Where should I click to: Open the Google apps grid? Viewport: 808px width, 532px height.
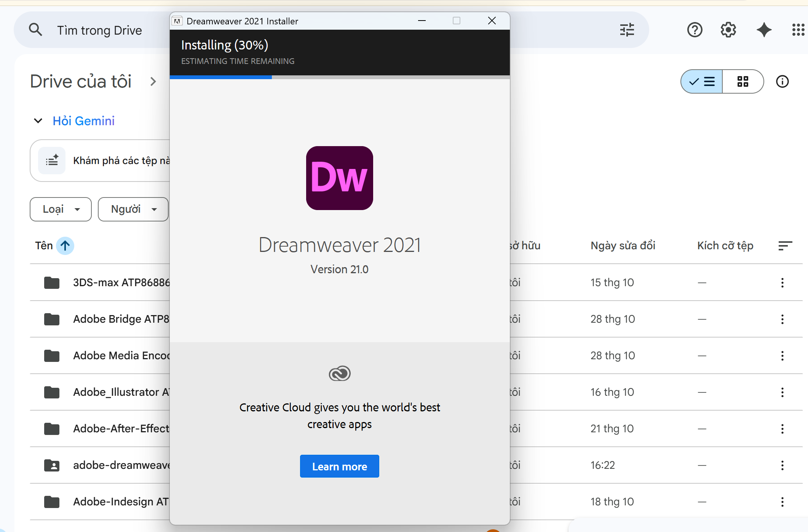tap(798, 30)
